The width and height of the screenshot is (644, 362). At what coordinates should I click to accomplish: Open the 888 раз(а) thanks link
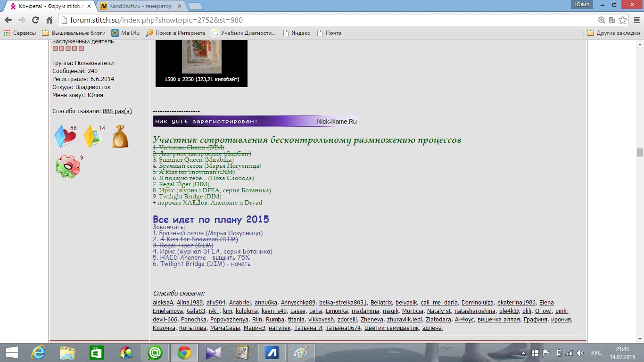[x=117, y=111]
